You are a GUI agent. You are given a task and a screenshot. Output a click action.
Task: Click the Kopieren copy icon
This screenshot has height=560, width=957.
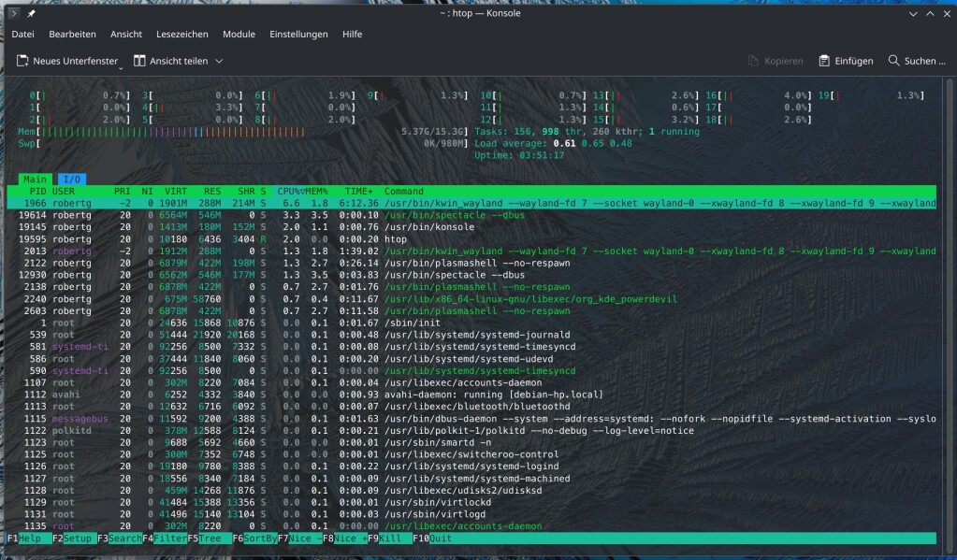tap(754, 61)
